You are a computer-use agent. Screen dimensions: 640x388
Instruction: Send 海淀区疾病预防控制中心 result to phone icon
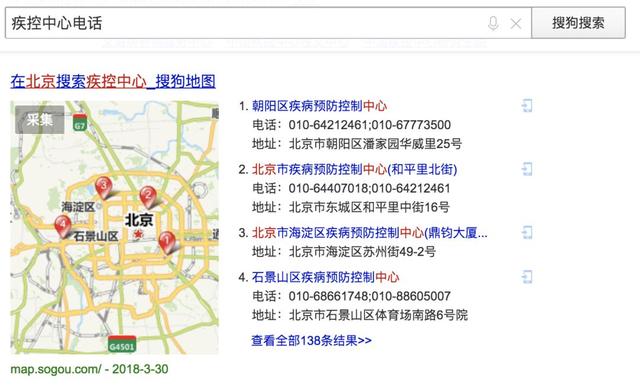click(x=527, y=233)
